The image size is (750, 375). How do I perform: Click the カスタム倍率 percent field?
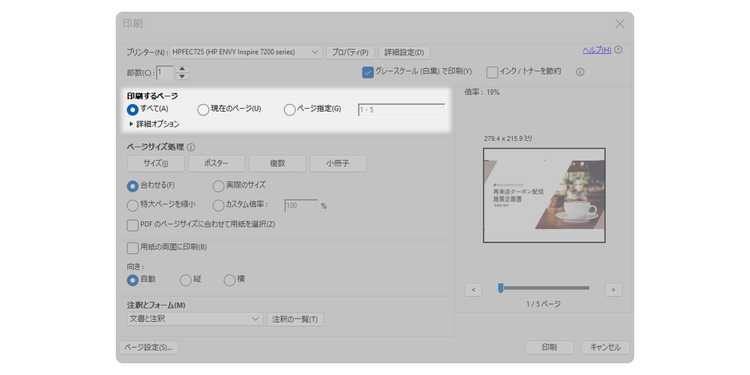pyautogui.click(x=301, y=206)
